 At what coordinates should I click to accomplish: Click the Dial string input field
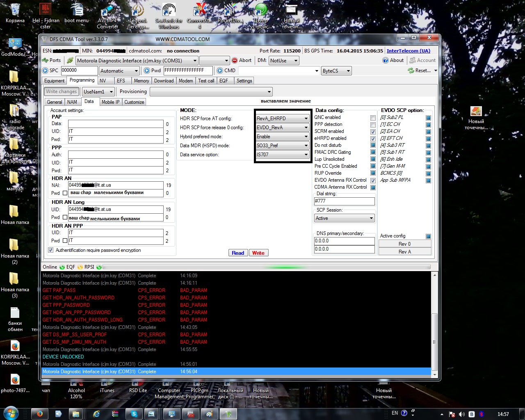[x=344, y=201]
